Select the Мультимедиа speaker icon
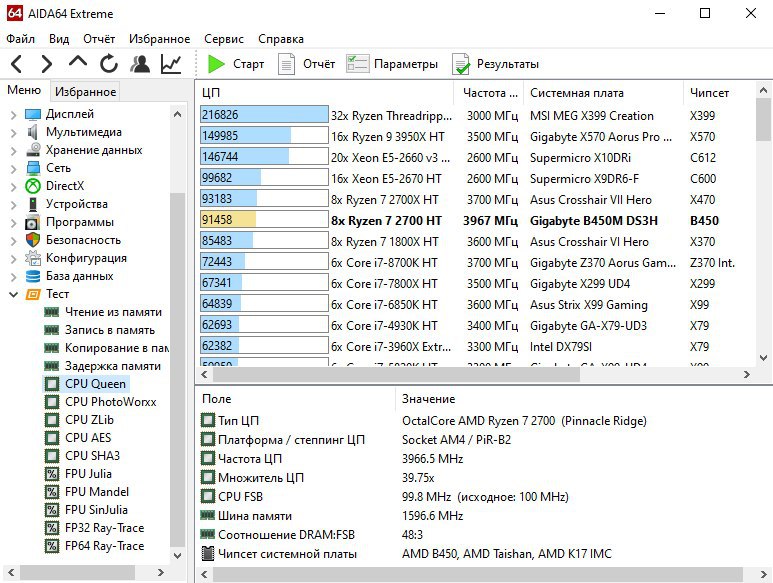This screenshot has width=773, height=583. tap(33, 132)
